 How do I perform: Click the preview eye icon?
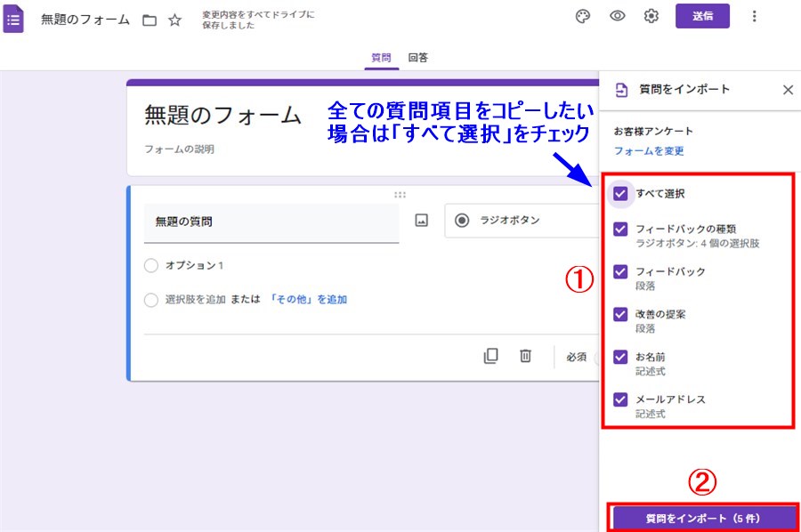click(x=617, y=16)
